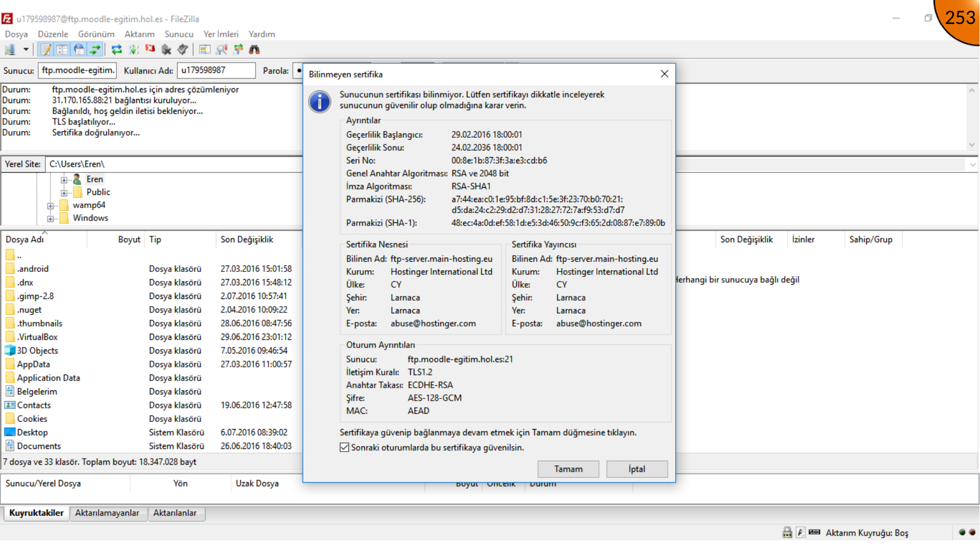
Task: Click message log scrollbar down arrow
Action: 972,145
